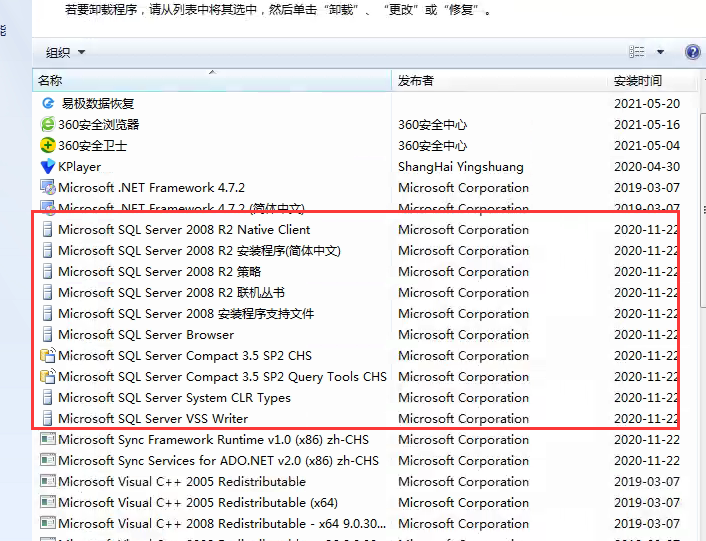This screenshot has width=706, height=541.
Task: Select Microsoft SQL Server 2008 安装程序支持文件
Action: pyautogui.click(x=186, y=313)
